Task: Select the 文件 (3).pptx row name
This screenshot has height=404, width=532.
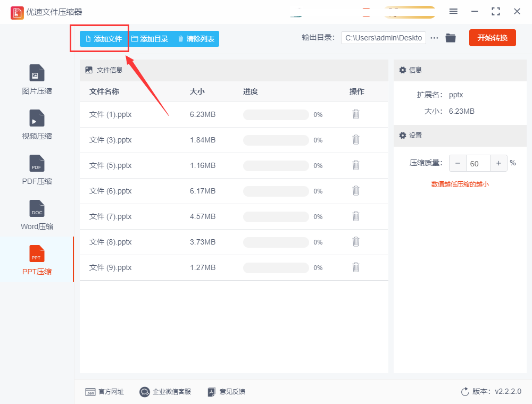Action: coord(110,140)
